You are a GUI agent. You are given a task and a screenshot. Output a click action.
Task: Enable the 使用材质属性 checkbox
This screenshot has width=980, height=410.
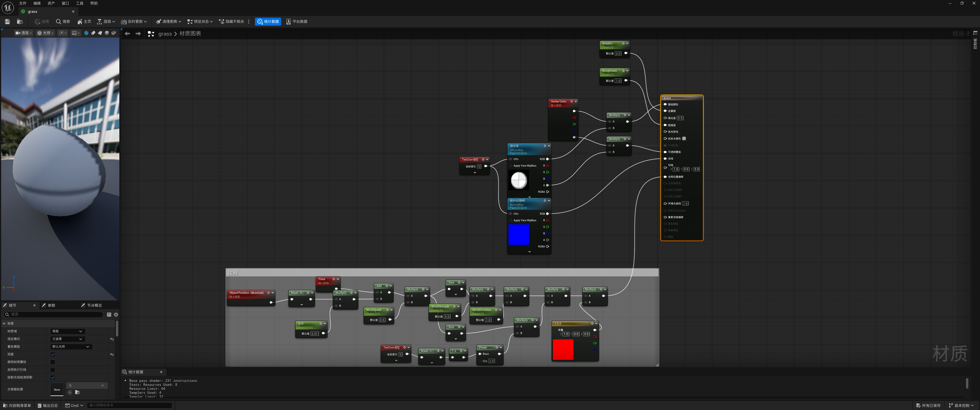pos(53,362)
